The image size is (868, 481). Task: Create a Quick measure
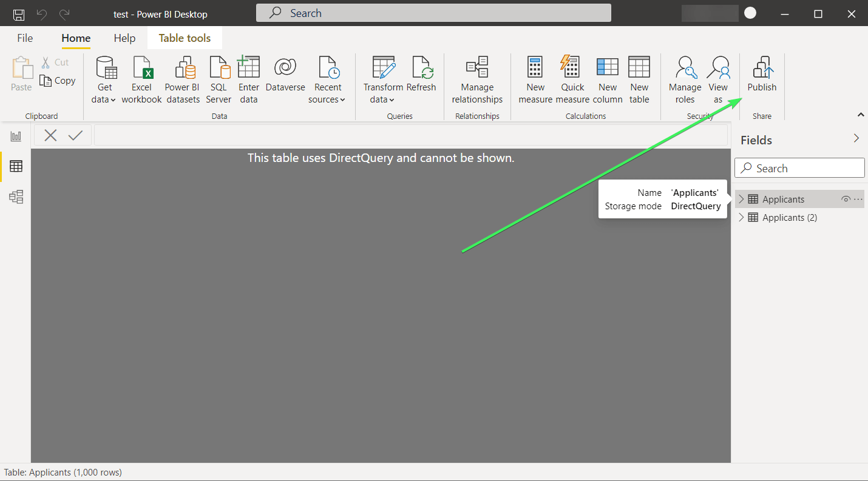coord(572,81)
